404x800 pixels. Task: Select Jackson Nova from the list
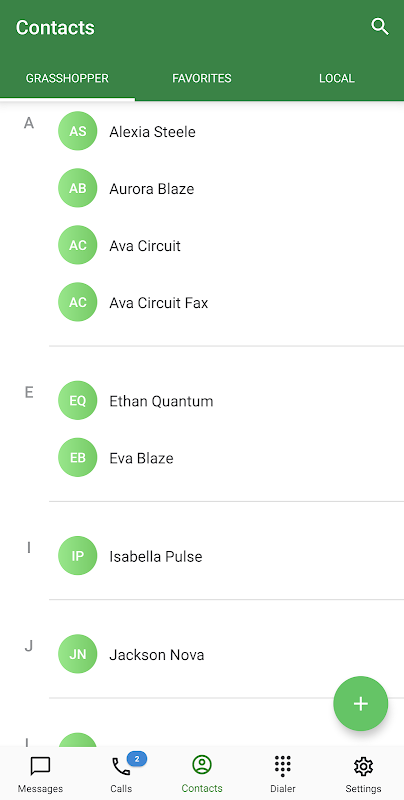click(226, 654)
